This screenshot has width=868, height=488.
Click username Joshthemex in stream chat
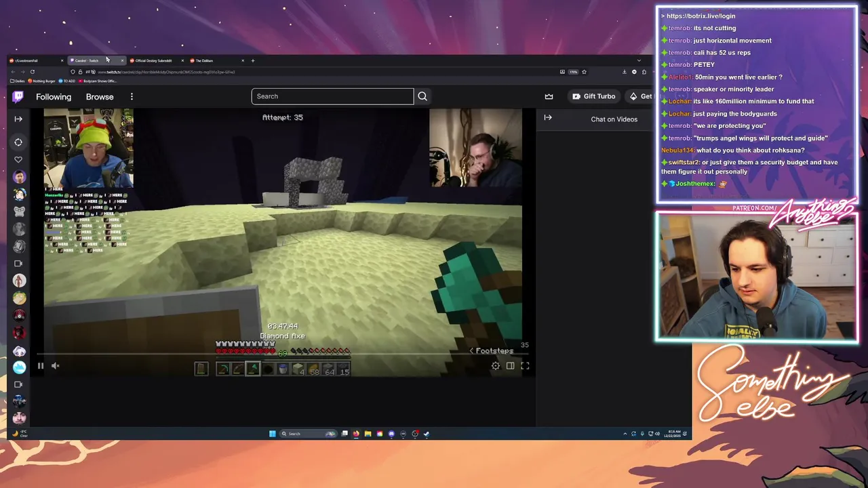click(695, 184)
